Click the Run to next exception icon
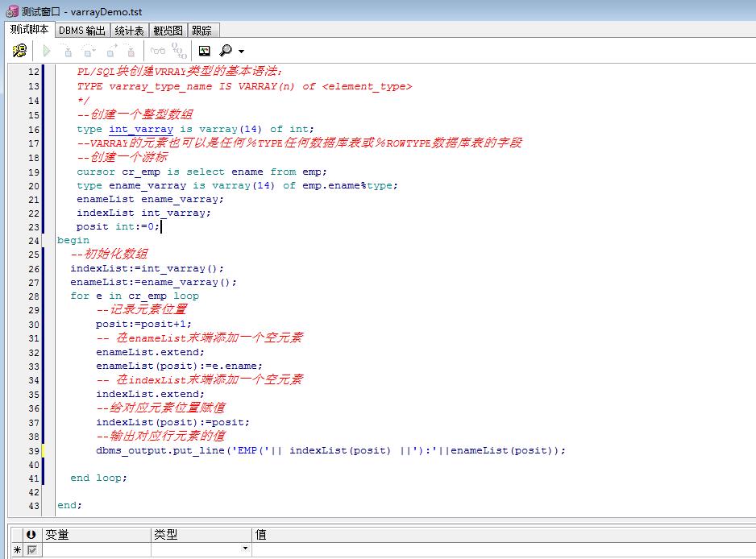The image size is (756, 559). click(x=131, y=51)
